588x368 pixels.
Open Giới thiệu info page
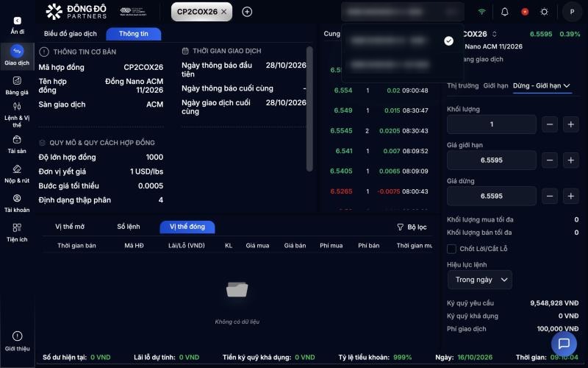[x=17, y=342]
